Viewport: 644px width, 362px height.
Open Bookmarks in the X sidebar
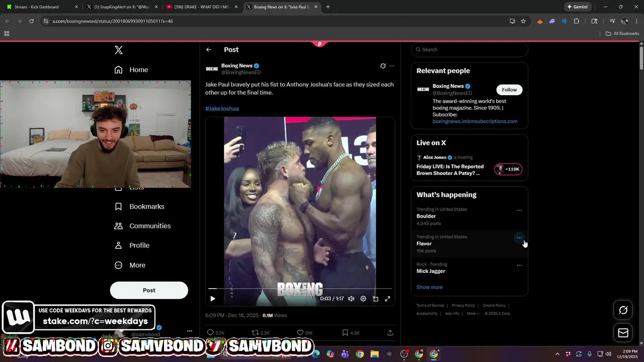coord(139,207)
